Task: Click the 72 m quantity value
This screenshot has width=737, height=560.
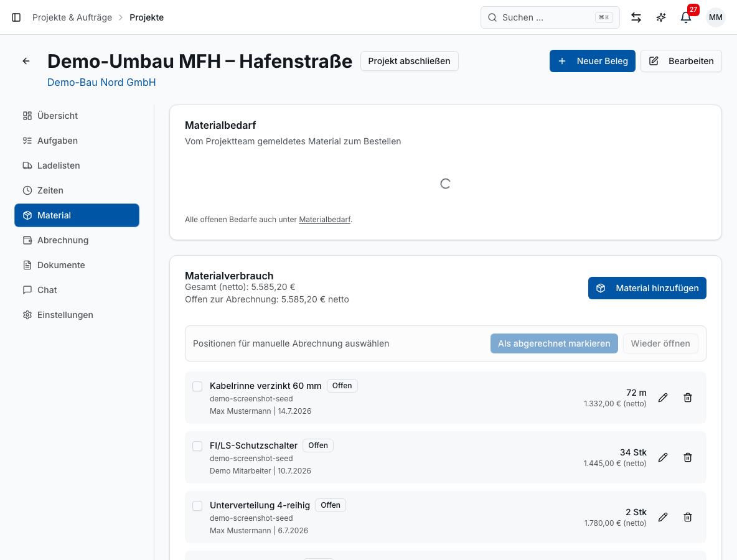Action: click(x=636, y=393)
